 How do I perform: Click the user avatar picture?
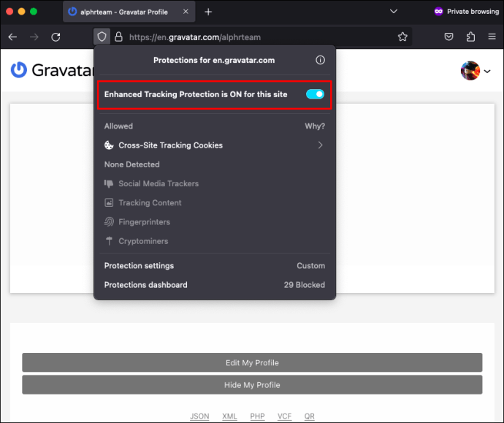(470, 70)
